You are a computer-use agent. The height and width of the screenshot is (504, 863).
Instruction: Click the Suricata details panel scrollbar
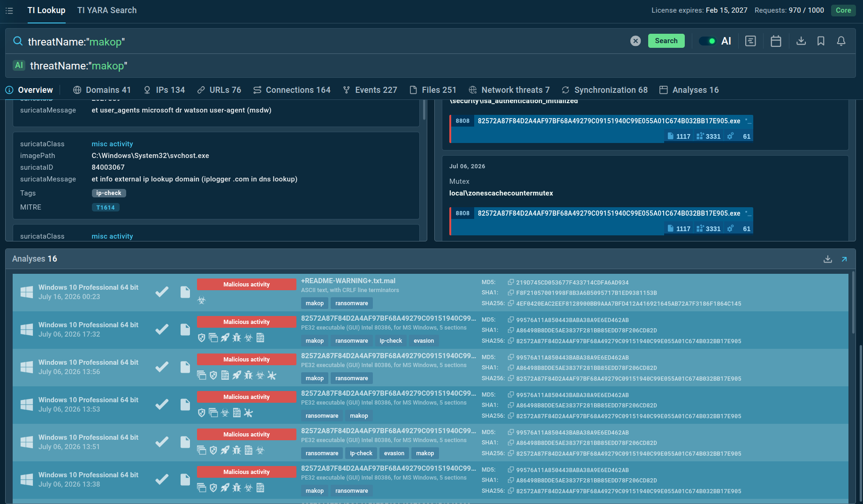(x=424, y=110)
